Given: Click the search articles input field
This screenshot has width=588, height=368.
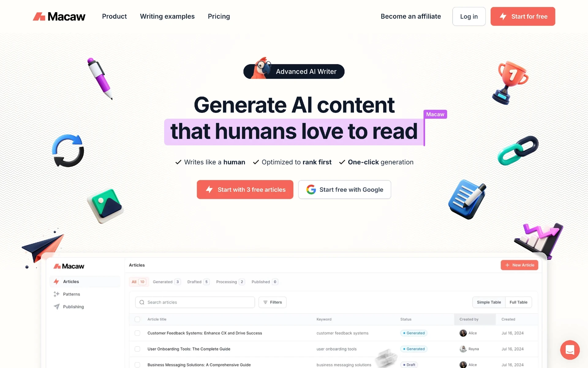Looking at the screenshot, I should (196, 301).
